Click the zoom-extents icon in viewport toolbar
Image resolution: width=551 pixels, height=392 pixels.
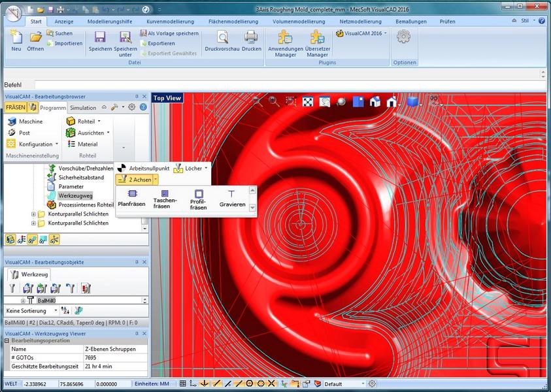click(308, 102)
